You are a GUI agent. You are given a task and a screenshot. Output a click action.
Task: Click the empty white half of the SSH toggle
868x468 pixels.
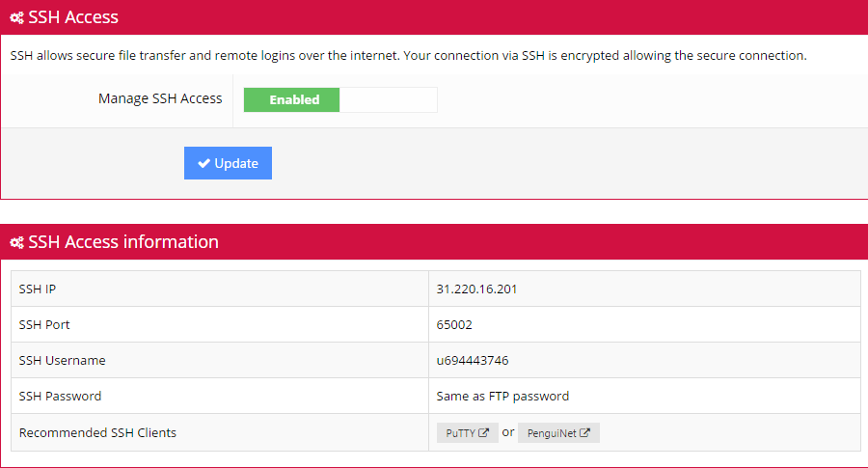[388, 99]
